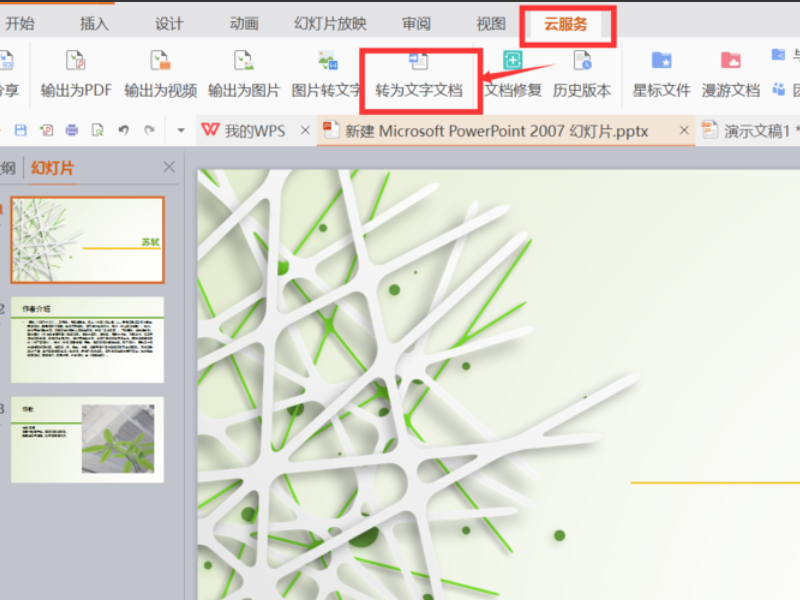Click the print icon in quick toolbar

pyautogui.click(x=72, y=131)
